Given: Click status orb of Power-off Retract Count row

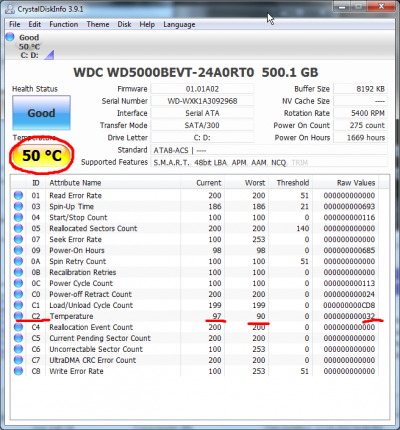Looking at the screenshot, I should [18, 294].
